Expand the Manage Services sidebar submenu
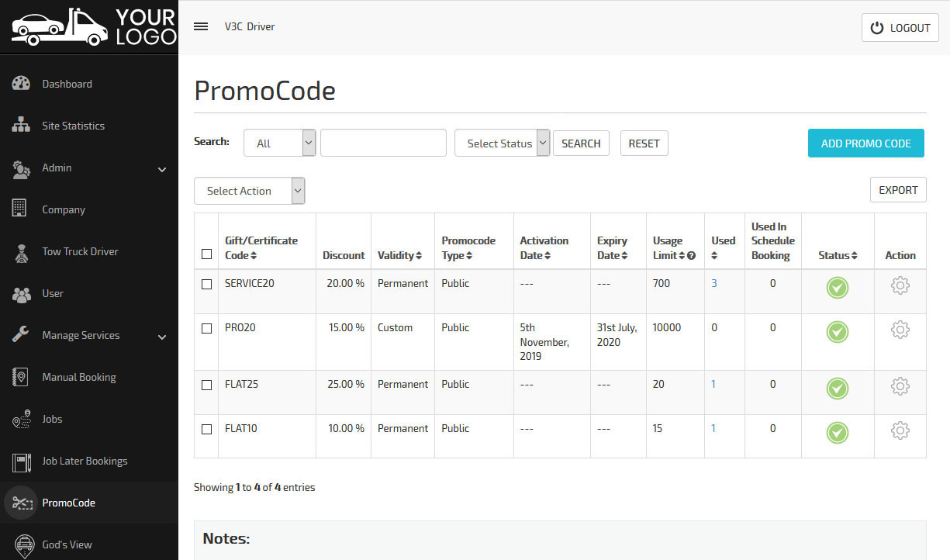950x560 pixels. coord(162,337)
